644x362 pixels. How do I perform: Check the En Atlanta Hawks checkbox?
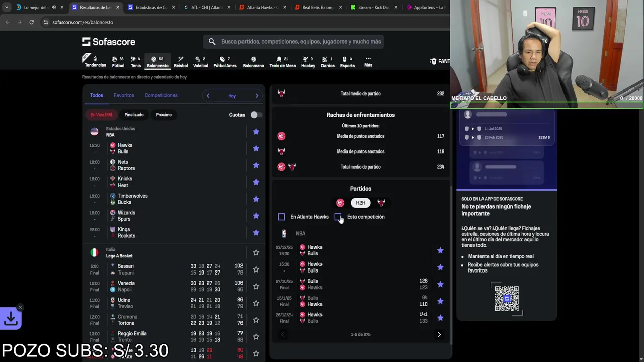(281, 217)
